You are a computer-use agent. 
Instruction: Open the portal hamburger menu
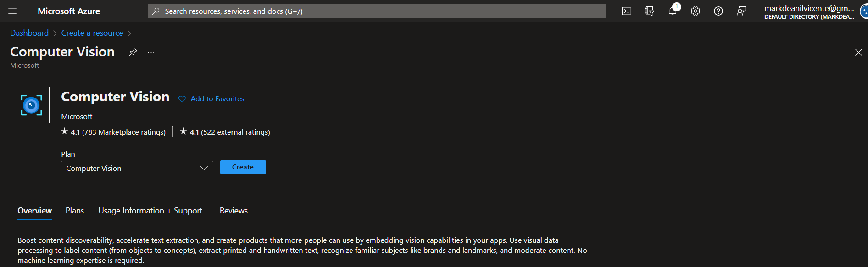click(x=12, y=11)
